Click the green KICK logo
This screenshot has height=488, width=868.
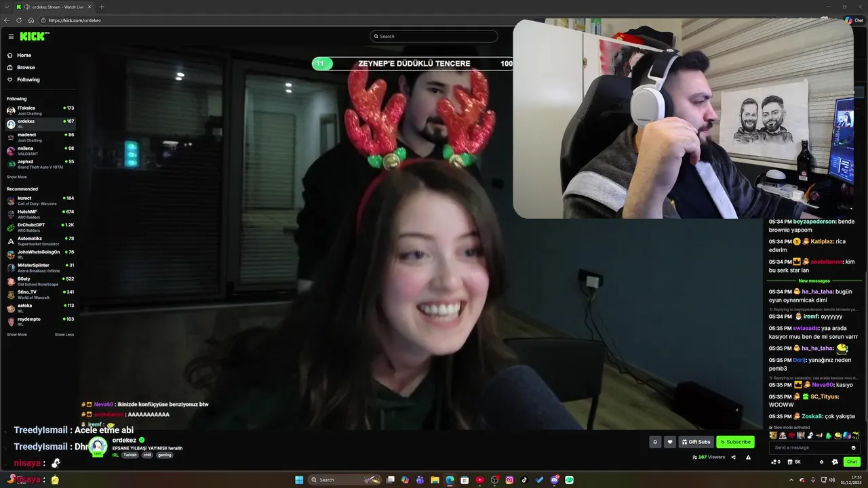click(x=34, y=36)
